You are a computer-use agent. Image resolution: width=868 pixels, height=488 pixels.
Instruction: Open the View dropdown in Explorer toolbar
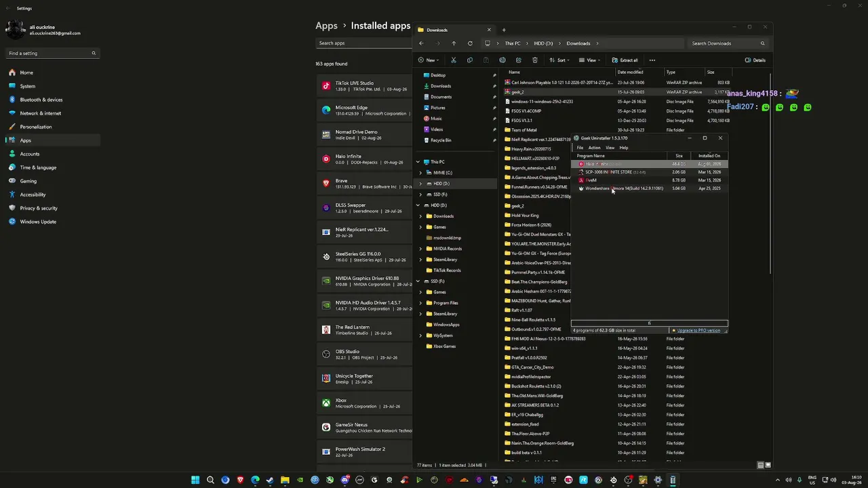[x=589, y=60]
